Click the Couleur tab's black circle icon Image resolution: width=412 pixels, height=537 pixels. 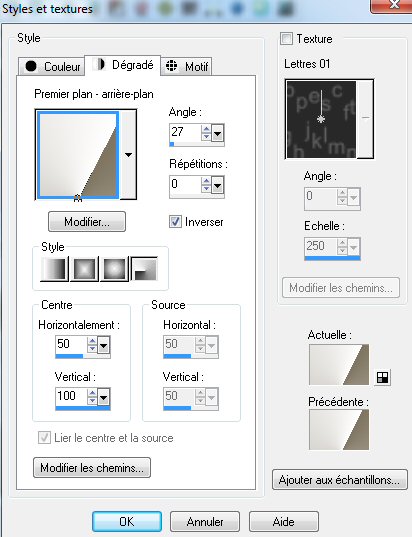(31, 66)
